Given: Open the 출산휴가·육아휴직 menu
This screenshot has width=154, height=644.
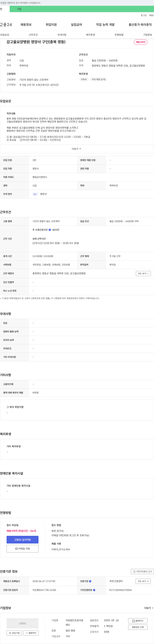Looking at the screenshot, I should [x=140, y=24].
